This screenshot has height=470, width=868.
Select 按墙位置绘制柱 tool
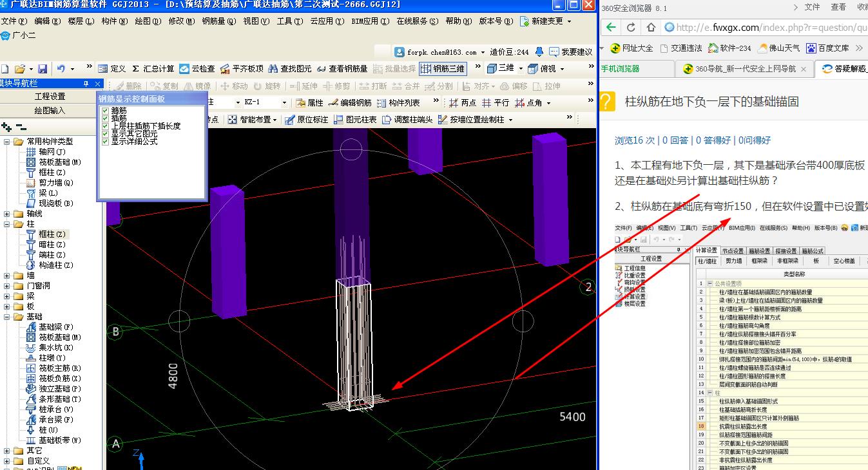476,120
